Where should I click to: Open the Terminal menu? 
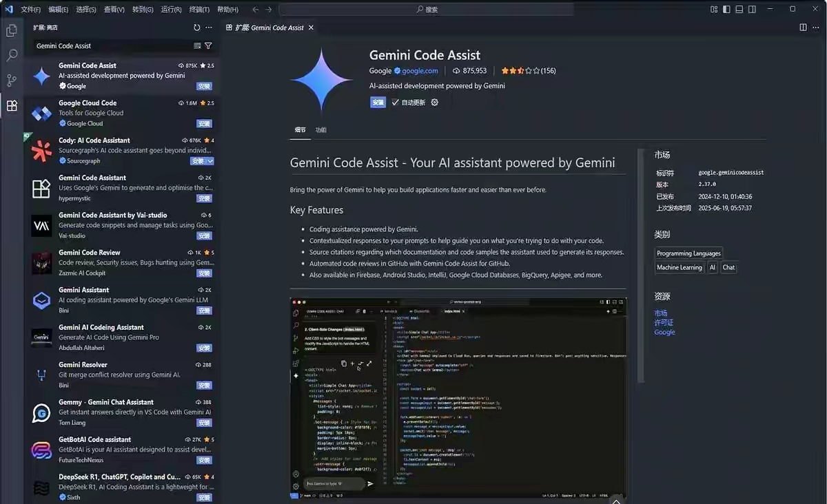pos(199,10)
